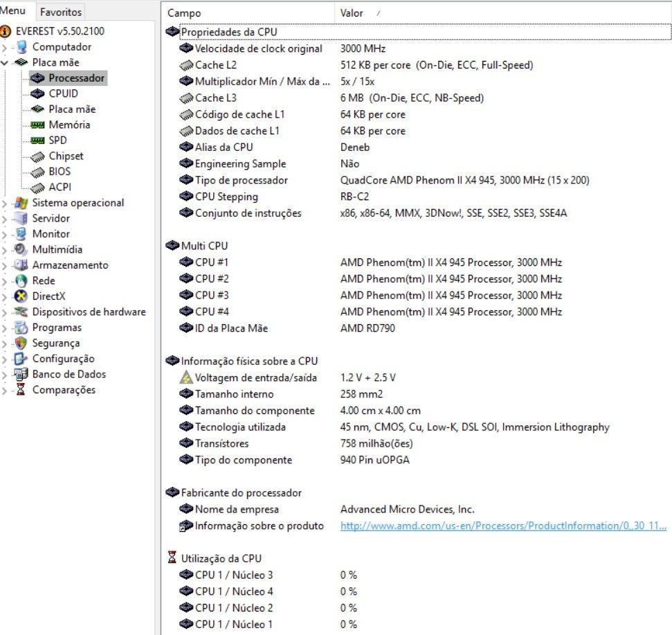The height and width of the screenshot is (635, 672).
Task: Switch to the Favoritos tab
Action: [x=60, y=12]
